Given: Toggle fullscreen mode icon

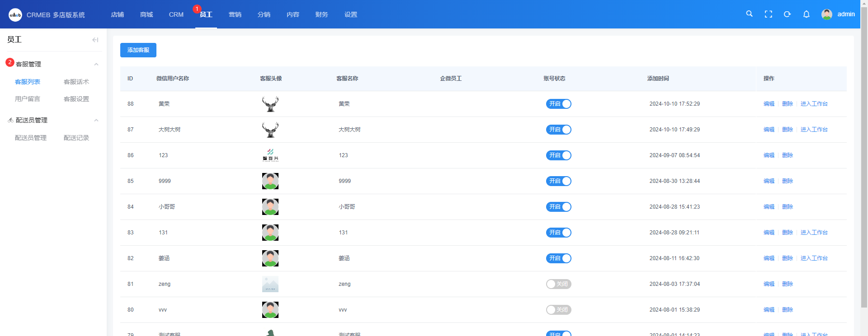Looking at the screenshot, I should pos(768,14).
